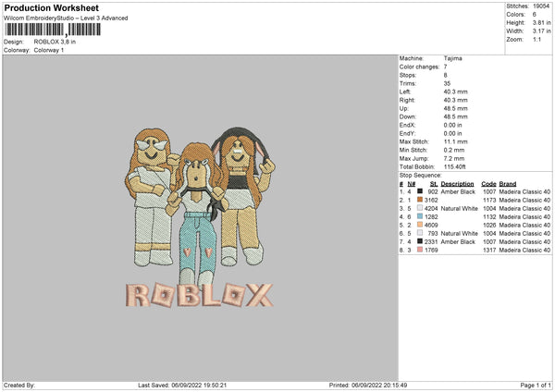Image resolution: width=555 pixels, height=392 pixels.
Task: Click the 'Code' column header
Action: [x=488, y=184]
